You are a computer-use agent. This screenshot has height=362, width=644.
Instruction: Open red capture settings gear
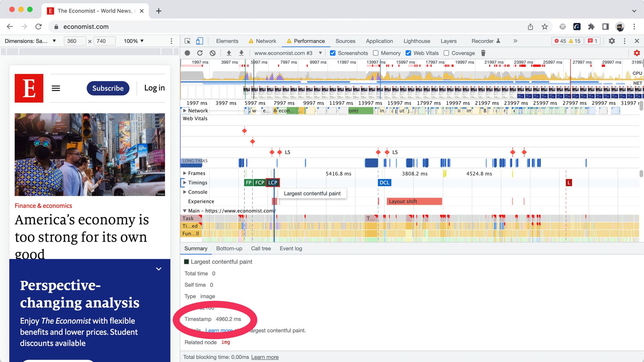pos(637,53)
